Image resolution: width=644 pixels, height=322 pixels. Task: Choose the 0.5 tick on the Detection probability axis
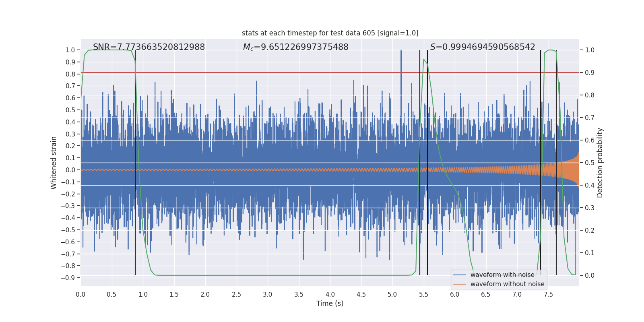coord(590,163)
